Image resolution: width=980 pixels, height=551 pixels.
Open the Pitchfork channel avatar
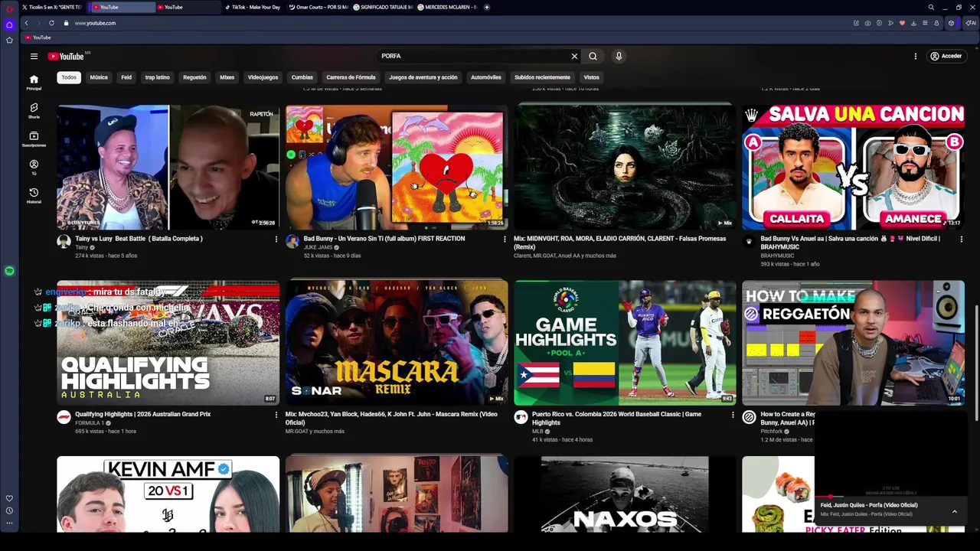(x=749, y=417)
